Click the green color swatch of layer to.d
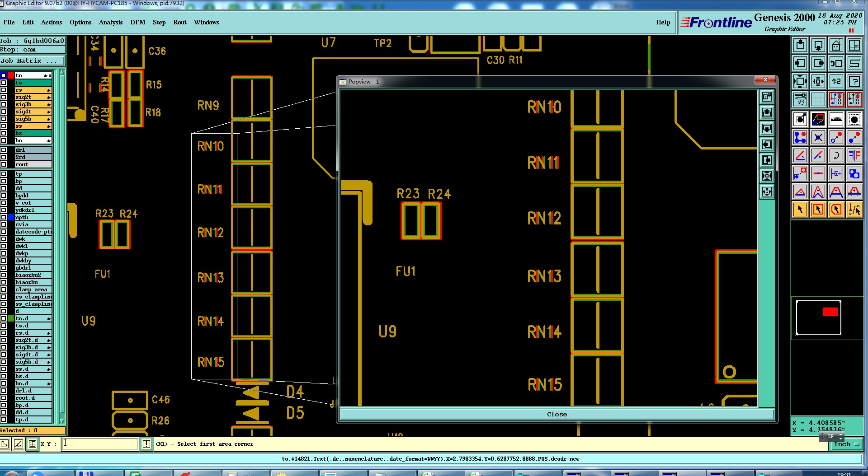868x476 pixels. coord(11,318)
